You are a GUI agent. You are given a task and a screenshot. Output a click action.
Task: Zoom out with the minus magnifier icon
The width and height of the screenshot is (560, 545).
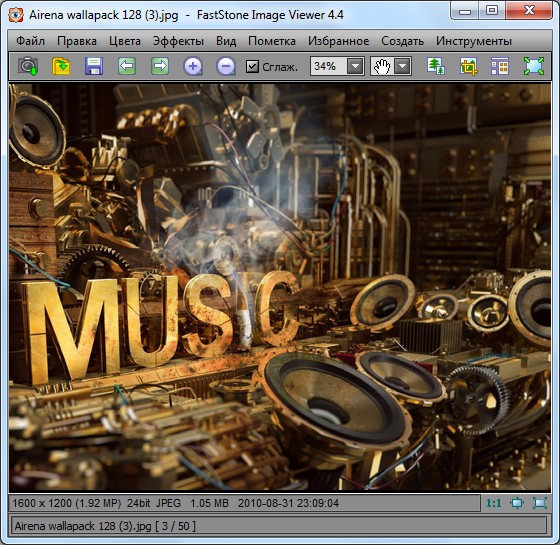point(226,66)
